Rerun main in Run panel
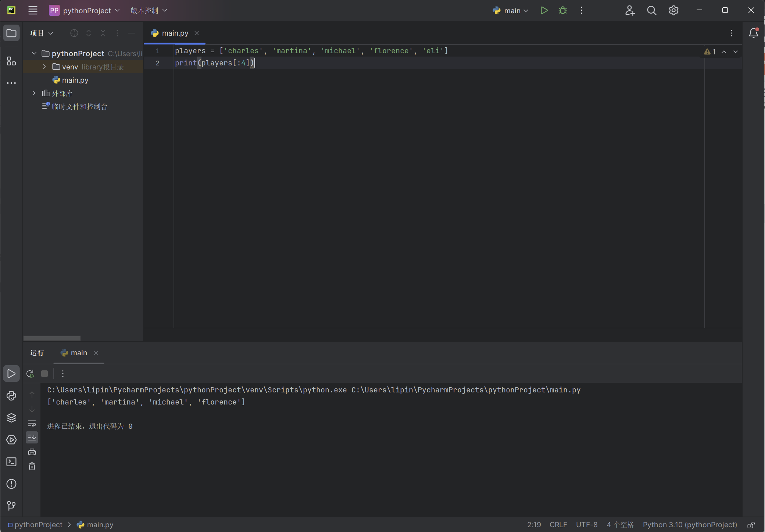This screenshot has width=765, height=532. point(30,374)
